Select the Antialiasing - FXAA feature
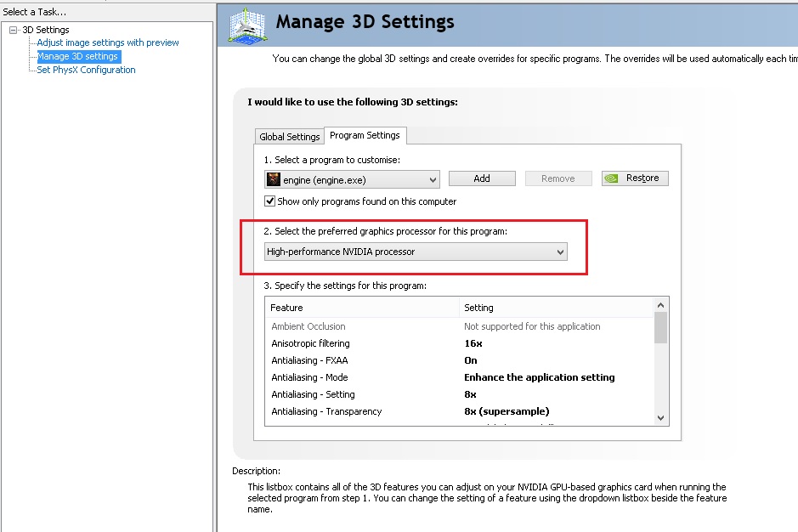Viewport: 798px width, 532px height. pyautogui.click(x=309, y=360)
